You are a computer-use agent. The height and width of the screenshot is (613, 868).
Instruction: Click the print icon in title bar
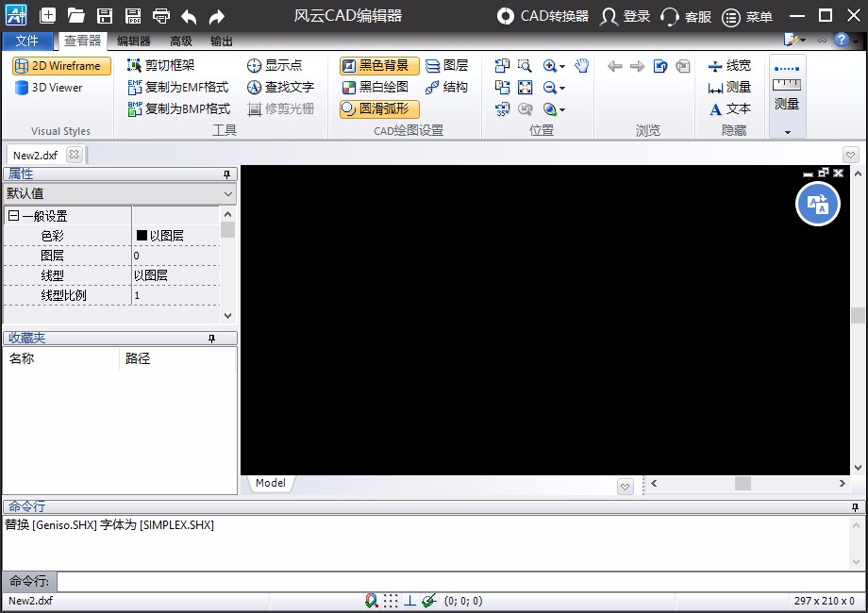pyautogui.click(x=161, y=16)
